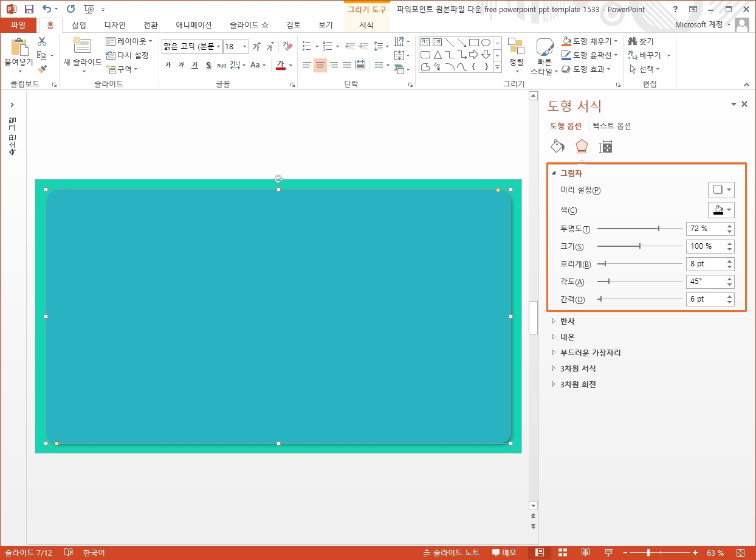Open the shadow color 색 picker
The image size is (756, 560).
[721, 210]
